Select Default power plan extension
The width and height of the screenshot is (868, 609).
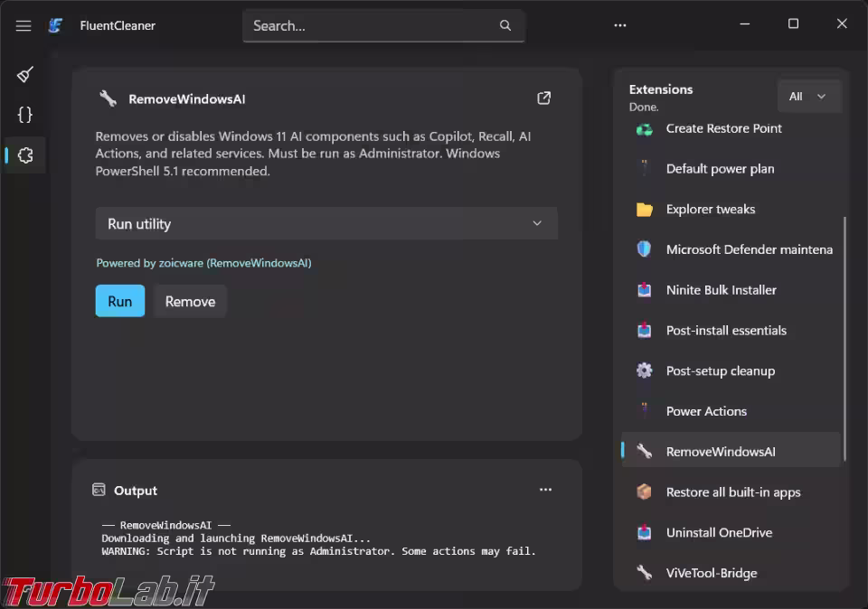click(731, 169)
